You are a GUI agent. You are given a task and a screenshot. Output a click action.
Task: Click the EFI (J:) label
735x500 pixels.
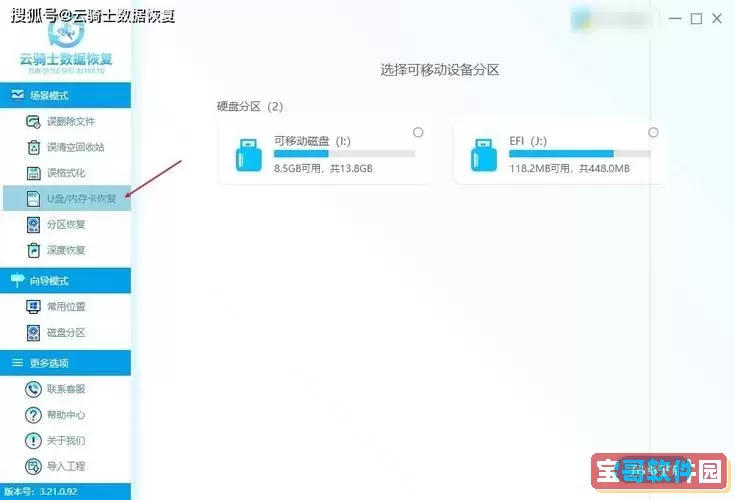528,141
